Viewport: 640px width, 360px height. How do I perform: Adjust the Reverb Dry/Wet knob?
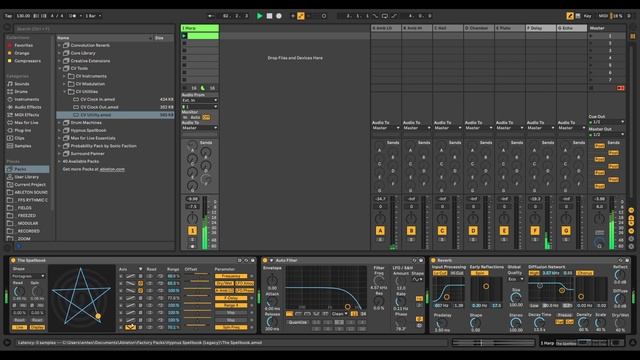[620, 323]
